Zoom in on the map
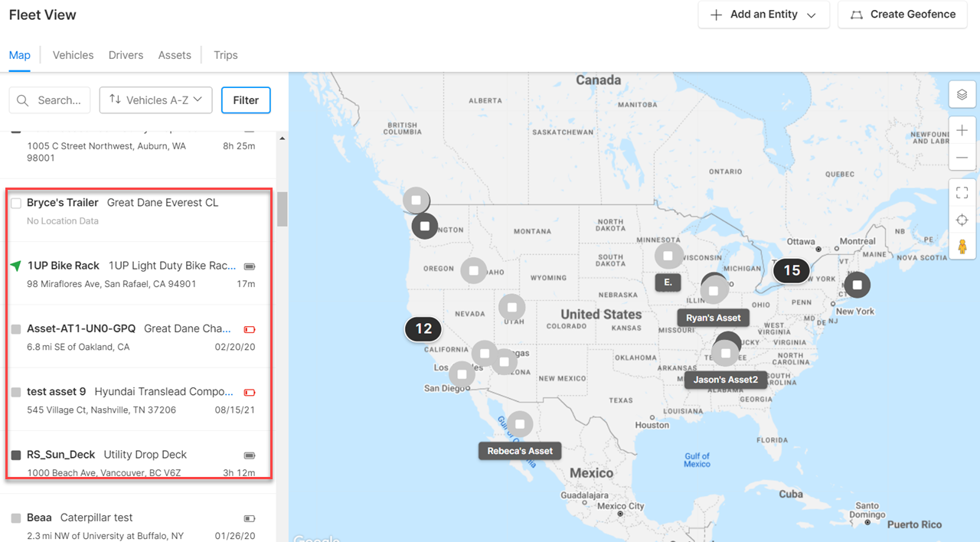The image size is (980, 542). click(962, 131)
